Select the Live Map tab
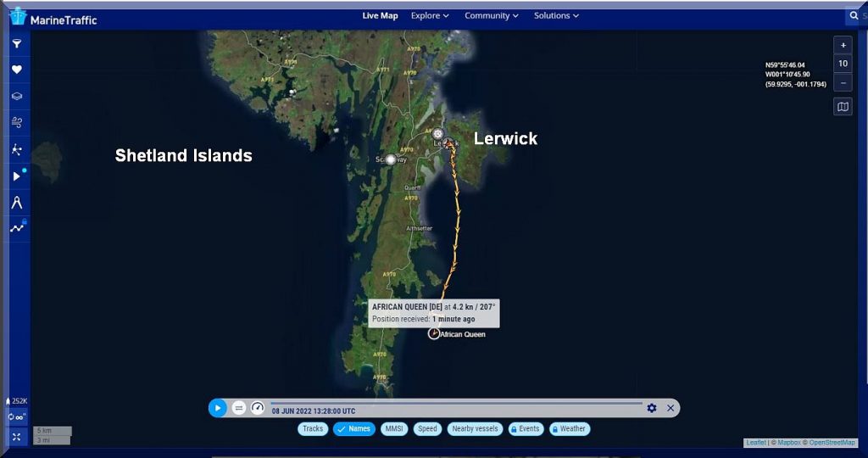This screenshot has width=868, height=458. point(380,15)
